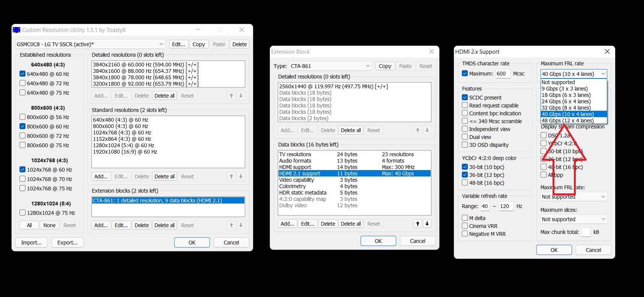Select All established resolutions
The image size is (644, 297).
[x=29, y=225]
